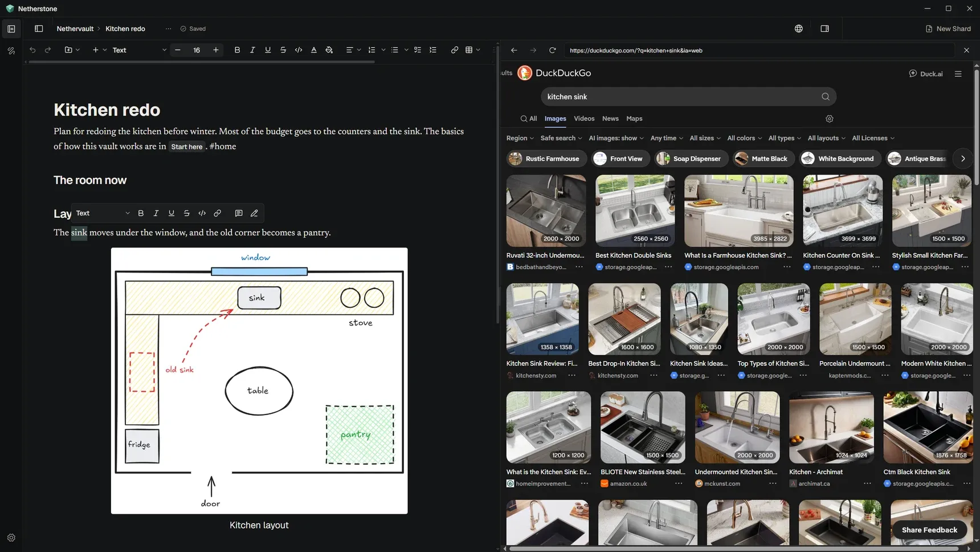Reload the web page in browser pane
Image resolution: width=980 pixels, height=552 pixels.
552,50
